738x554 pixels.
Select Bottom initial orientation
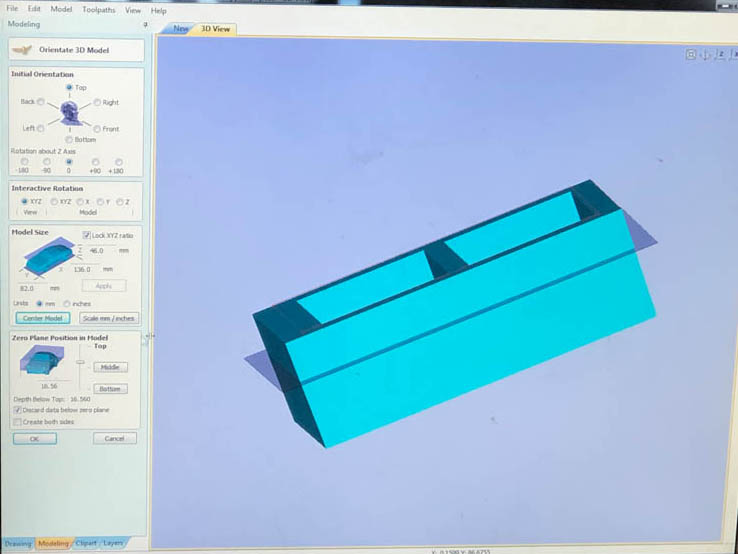pos(69,139)
